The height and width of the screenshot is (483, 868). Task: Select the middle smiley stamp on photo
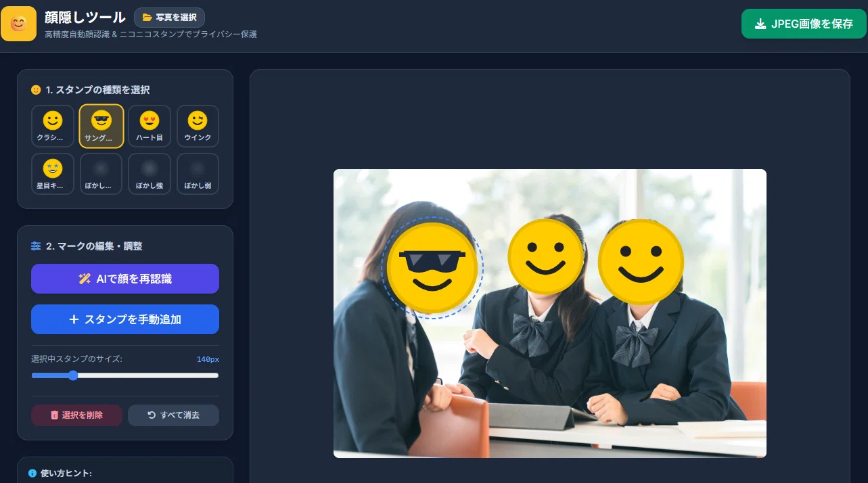coord(546,256)
